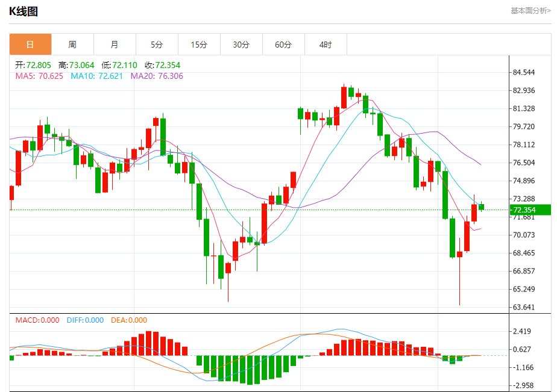Click the 65.249 price axis label
Screen dimensions: 557x392
[524, 289]
